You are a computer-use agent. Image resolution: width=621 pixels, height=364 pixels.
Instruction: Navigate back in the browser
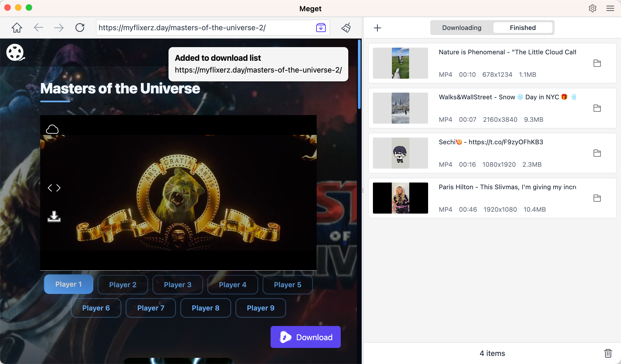point(39,28)
